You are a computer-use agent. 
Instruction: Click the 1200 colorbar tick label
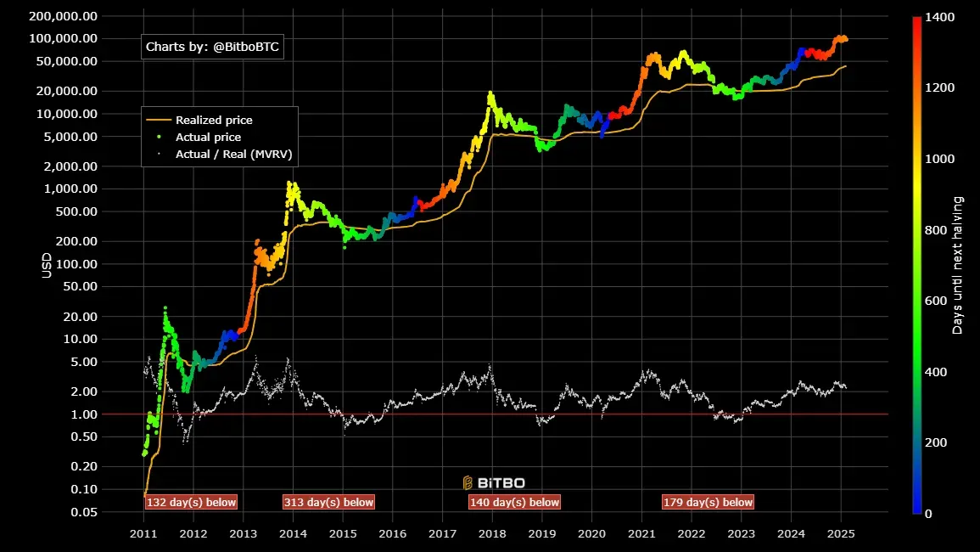click(940, 87)
